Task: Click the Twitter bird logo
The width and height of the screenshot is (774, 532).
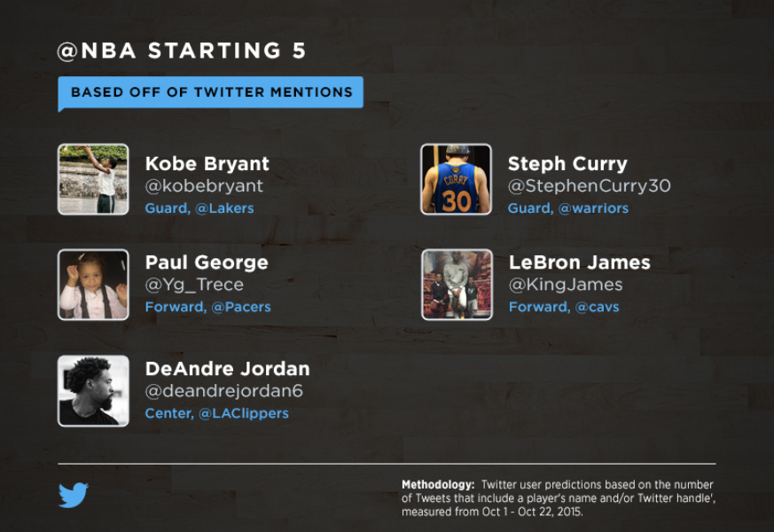Action: 73,495
